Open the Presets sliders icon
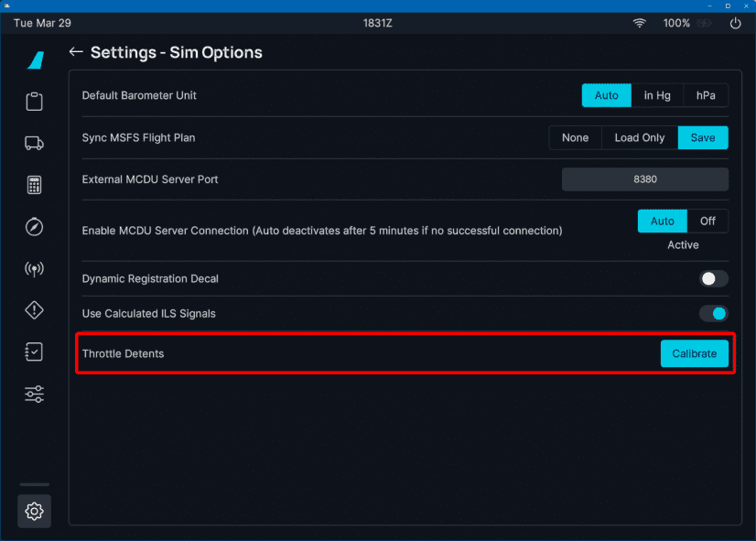The height and width of the screenshot is (541, 756). coord(34,395)
